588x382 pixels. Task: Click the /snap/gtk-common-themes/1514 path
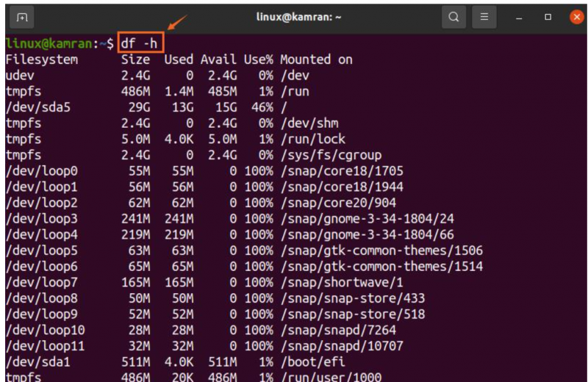click(x=381, y=267)
